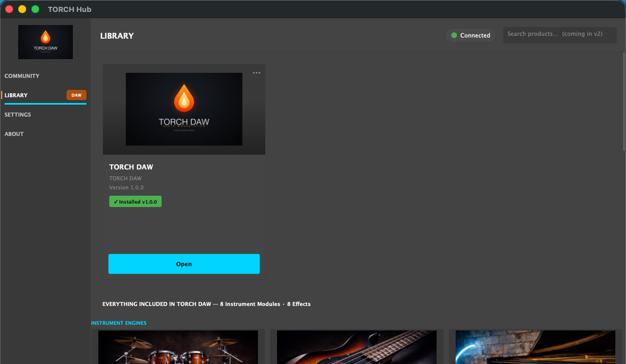Open the bass guitar instrument thumbnail
The height and width of the screenshot is (364, 626).
pyautogui.click(x=356, y=348)
